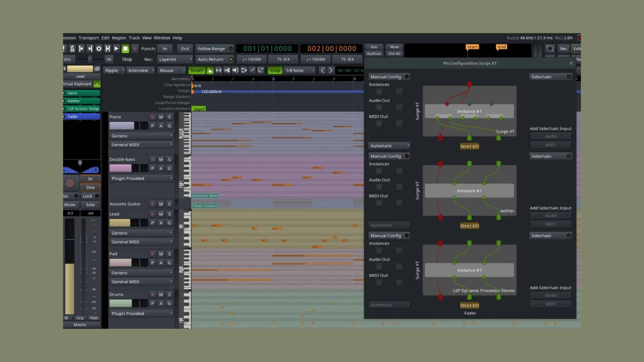This screenshot has height=362, width=644.
Task: Go to next snap point arrow
Action: [331, 70]
